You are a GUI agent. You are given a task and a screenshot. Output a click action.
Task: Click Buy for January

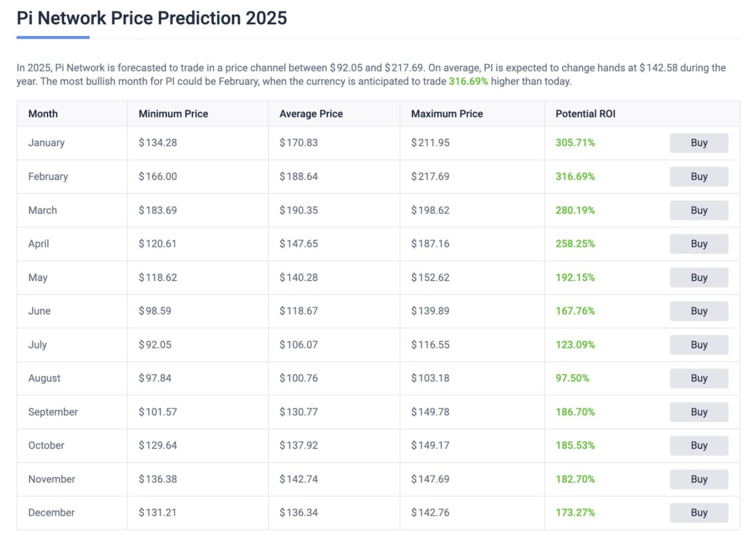click(699, 142)
